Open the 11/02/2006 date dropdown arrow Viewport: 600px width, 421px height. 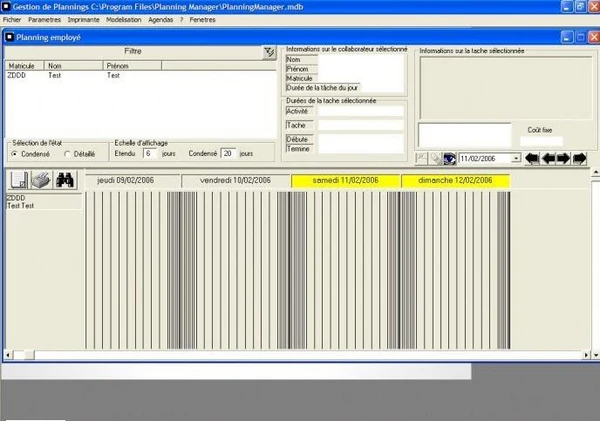coord(516,158)
